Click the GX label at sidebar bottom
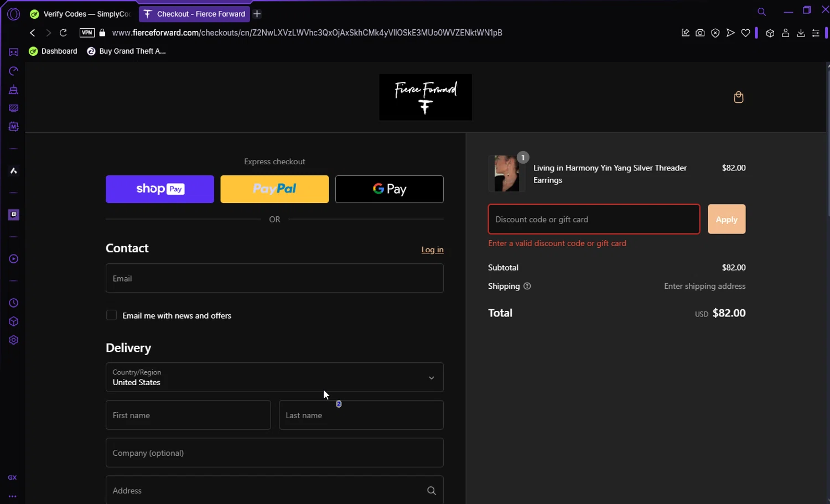 click(x=12, y=477)
